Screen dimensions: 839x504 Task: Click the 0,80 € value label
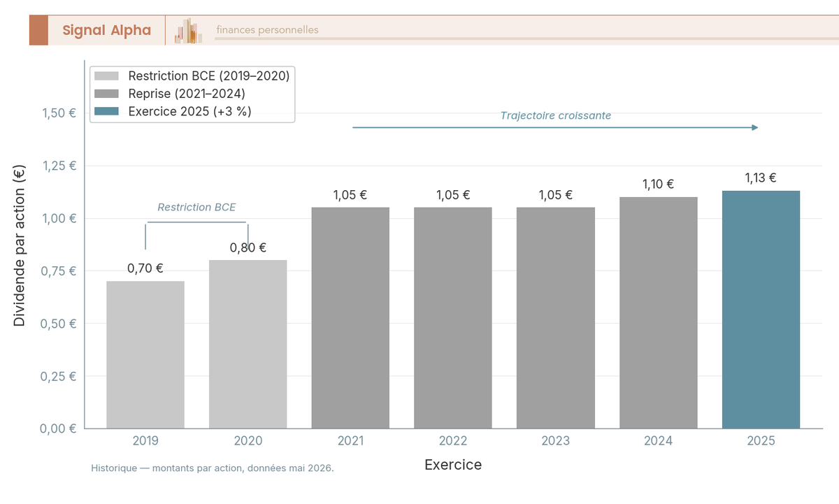248,247
